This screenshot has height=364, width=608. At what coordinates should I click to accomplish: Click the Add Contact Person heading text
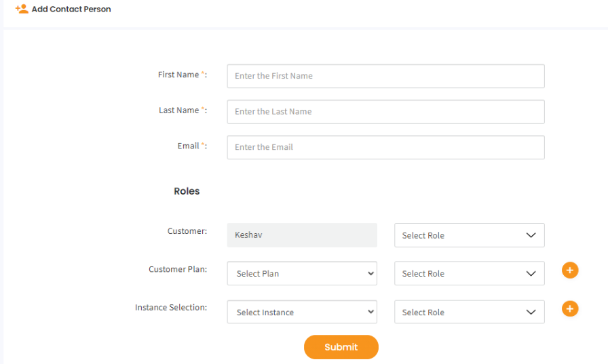point(71,9)
